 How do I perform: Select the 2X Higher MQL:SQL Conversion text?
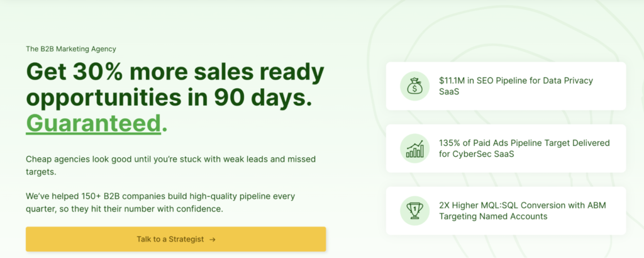[x=523, y=205]
